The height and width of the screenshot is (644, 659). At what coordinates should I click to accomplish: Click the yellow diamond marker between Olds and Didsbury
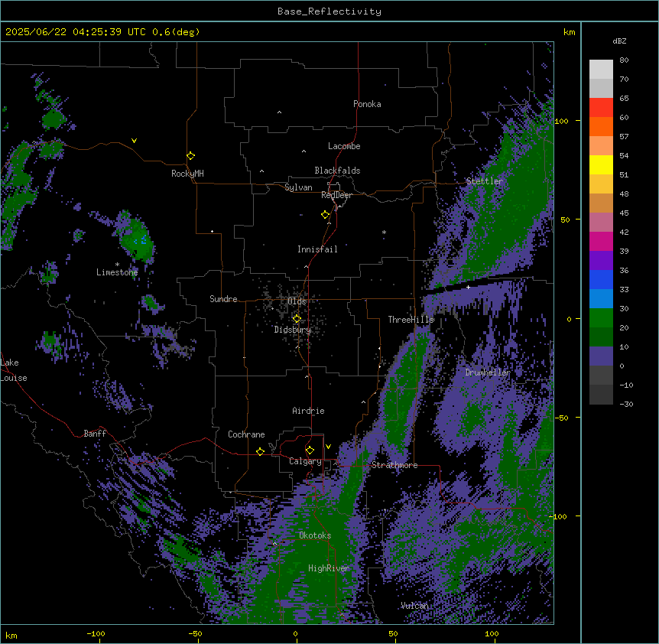(297, 319)
